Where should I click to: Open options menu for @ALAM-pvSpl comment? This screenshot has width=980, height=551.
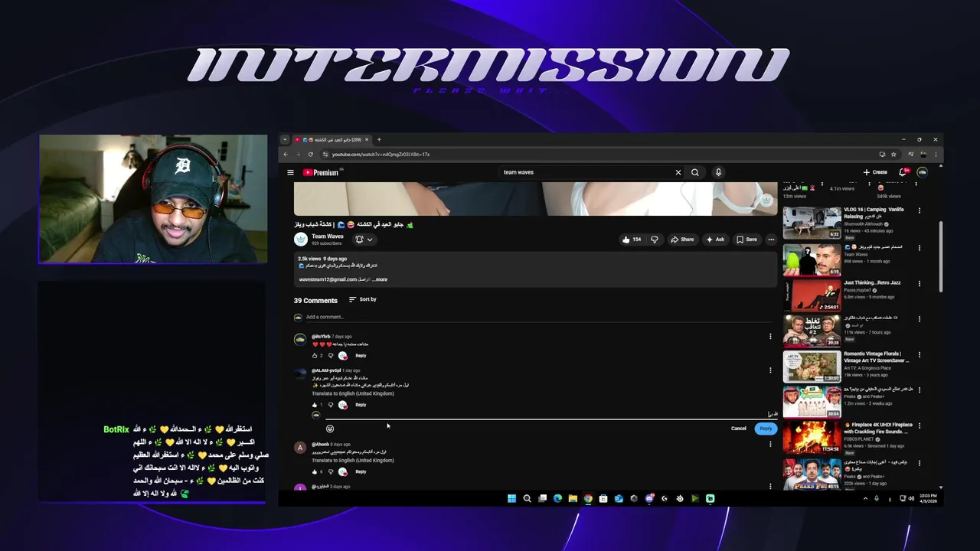[770, 370]
